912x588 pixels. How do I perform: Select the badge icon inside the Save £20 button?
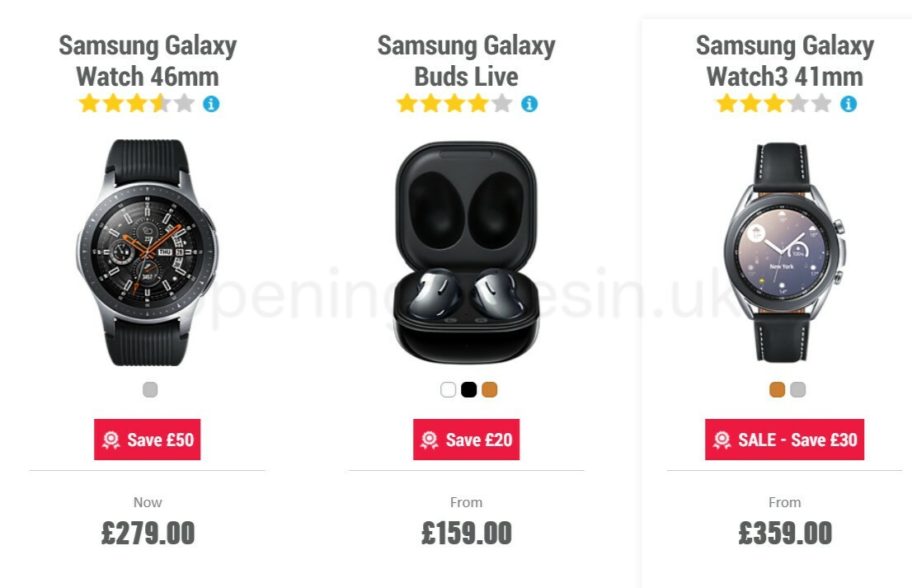[x=429, y=440]
